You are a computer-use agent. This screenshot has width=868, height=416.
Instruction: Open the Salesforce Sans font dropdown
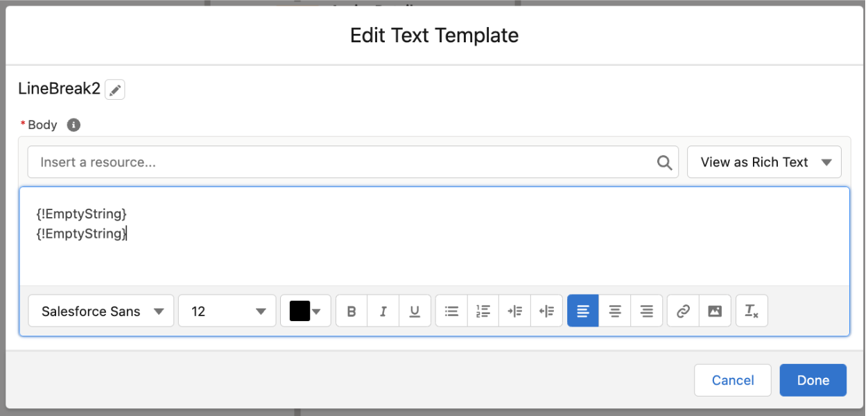point(101,311)
